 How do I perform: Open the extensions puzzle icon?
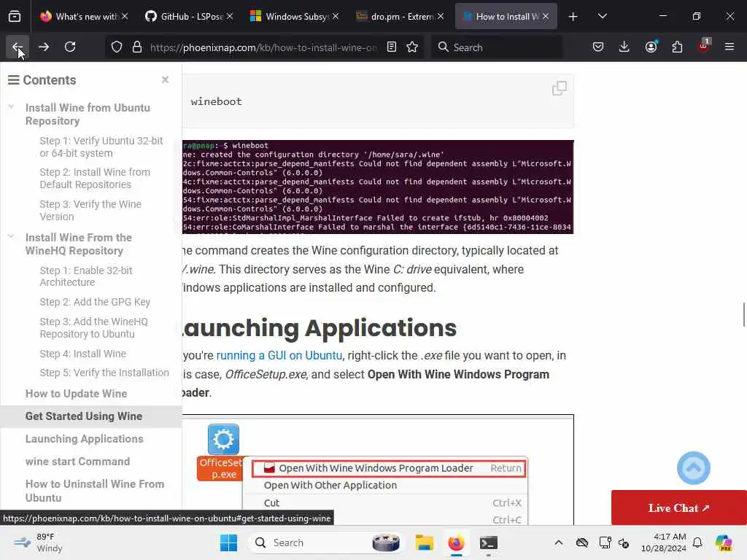click(677, 47)
